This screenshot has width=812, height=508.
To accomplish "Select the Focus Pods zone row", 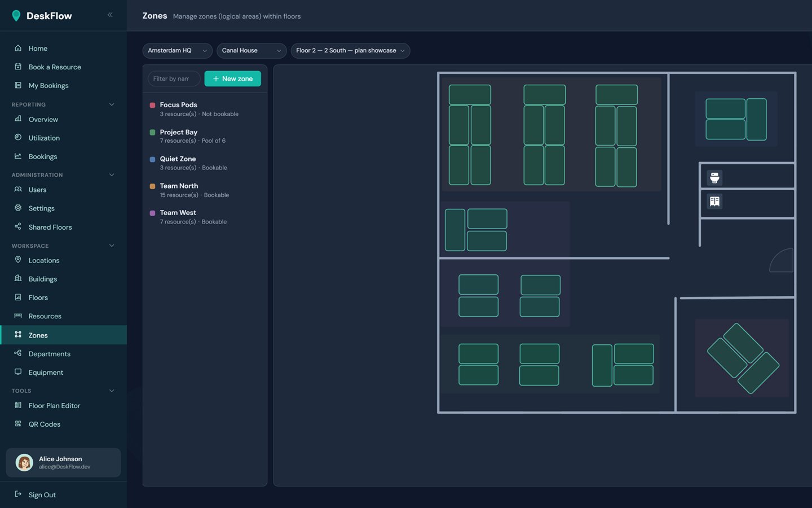I will tap(205, 109).
